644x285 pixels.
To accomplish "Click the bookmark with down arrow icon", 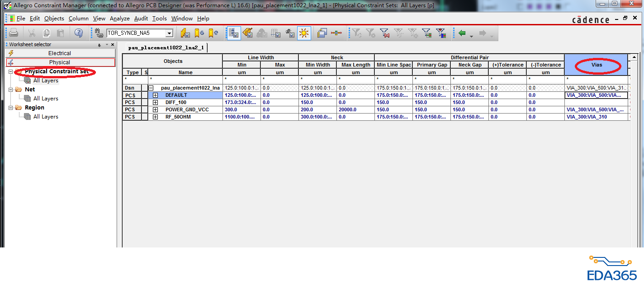I will tap(199, 33).
